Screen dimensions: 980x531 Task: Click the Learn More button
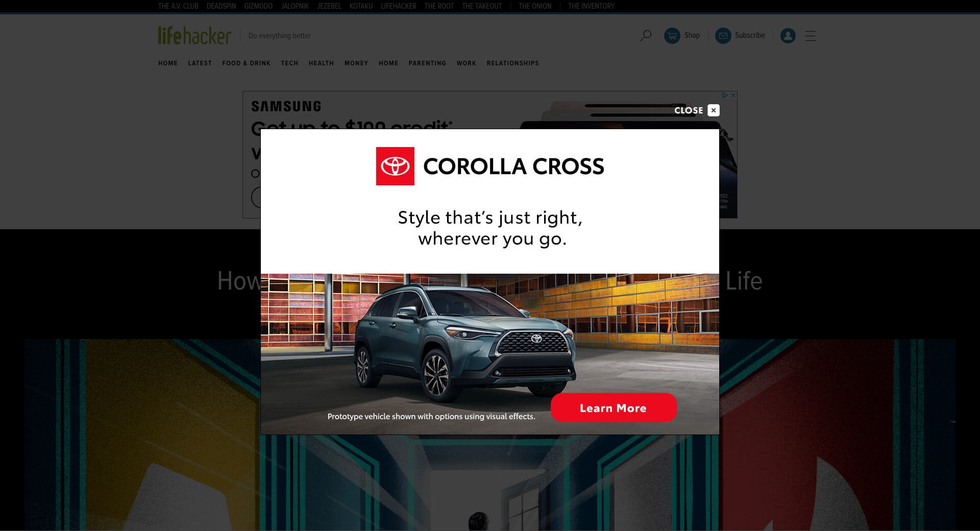pos(614,407)
